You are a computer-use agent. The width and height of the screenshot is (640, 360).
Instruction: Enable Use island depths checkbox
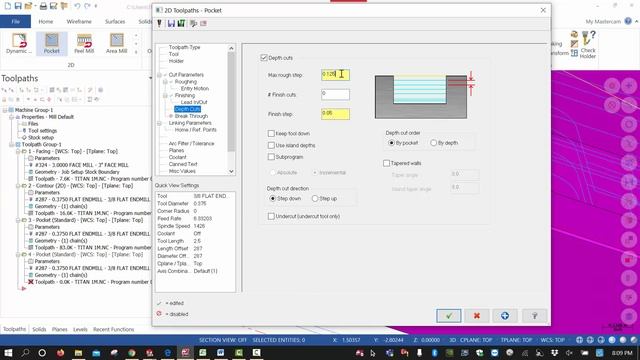pyautogui.click(x=271, y=145)
